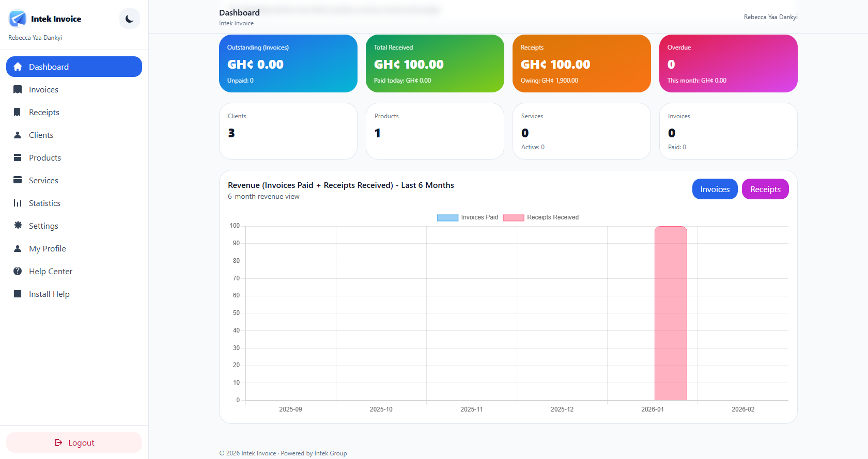Open the Receipts menu item
868x459 pixels.
[74, 112]
